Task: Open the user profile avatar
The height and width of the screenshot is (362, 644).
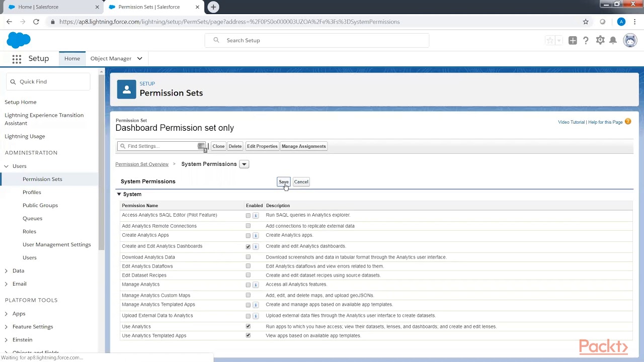Action: coord(630,40)
